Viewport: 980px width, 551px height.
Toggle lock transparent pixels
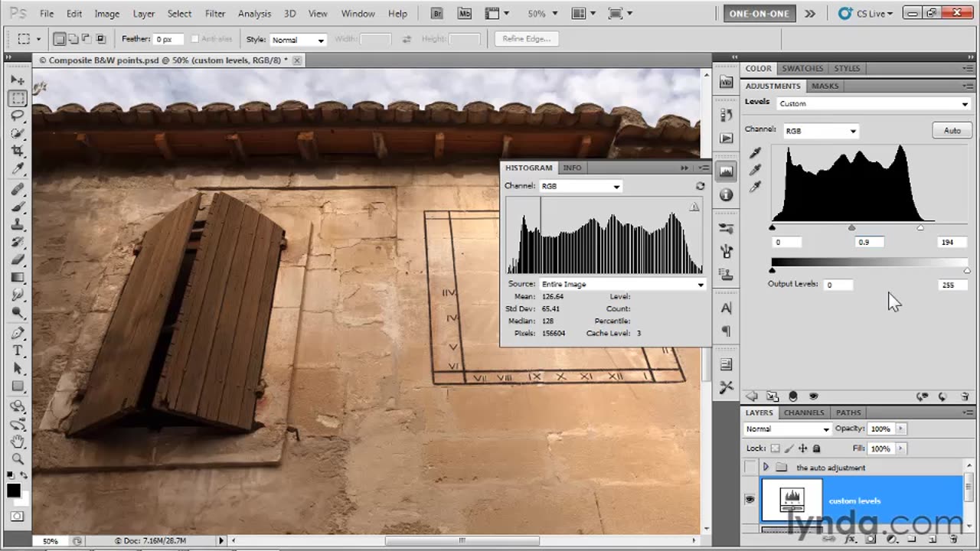(775, 448)
